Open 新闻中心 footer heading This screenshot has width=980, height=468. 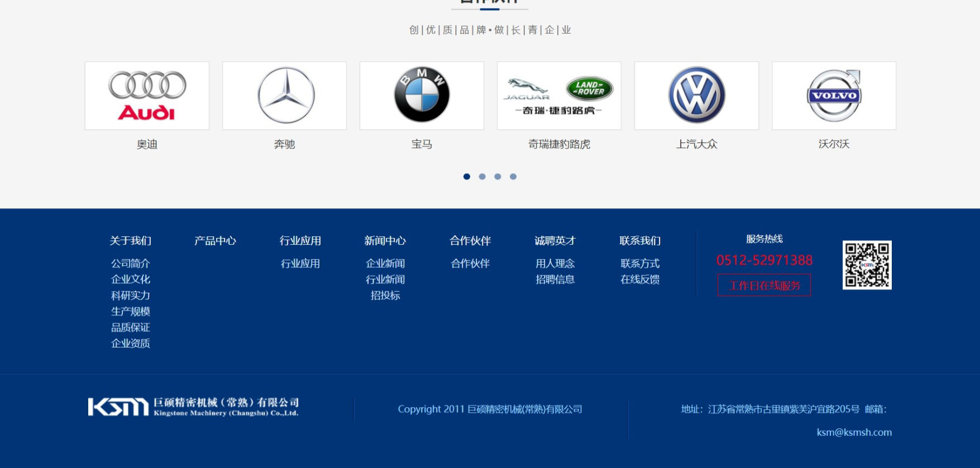[x=385, y=241]
